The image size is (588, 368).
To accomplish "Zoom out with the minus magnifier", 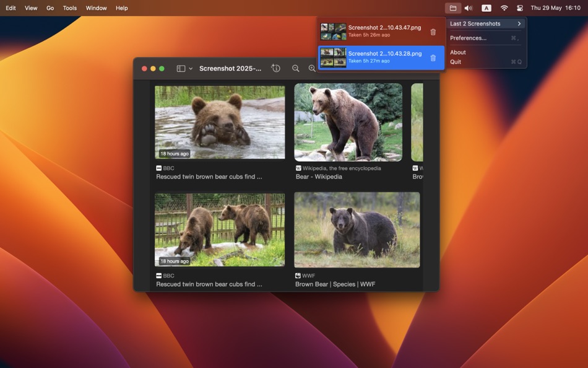I will 295,68.
